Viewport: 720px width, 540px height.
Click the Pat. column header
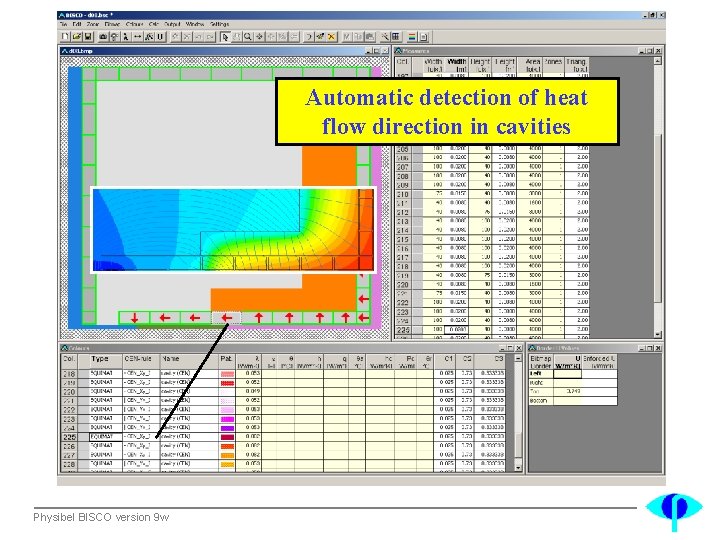(x=227, y=361)
